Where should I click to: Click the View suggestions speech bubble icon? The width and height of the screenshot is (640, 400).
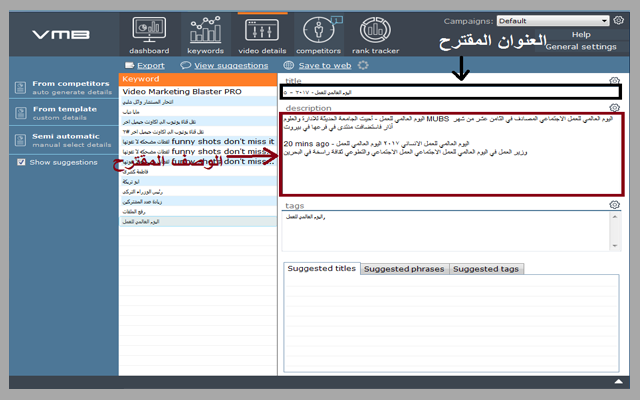185,65
